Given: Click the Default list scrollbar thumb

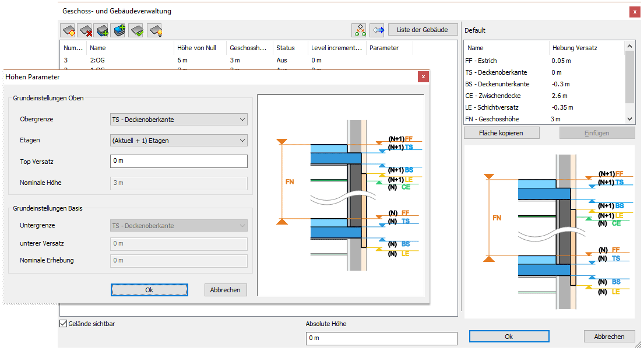Looking at the screenshot, I should (629, 77).
